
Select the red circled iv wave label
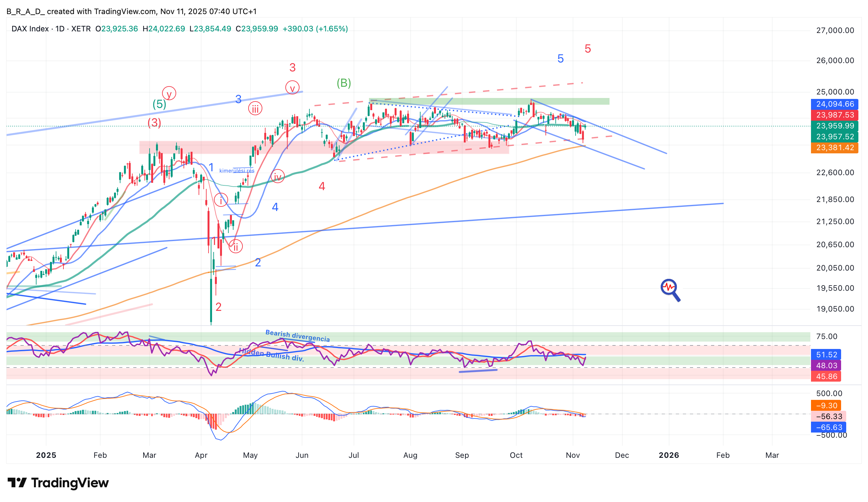[277, 177]
